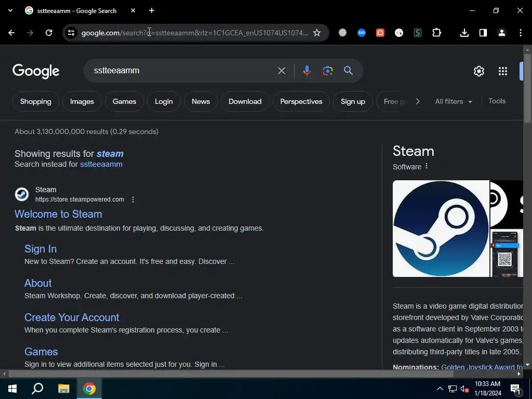Open the tab search dropdown arrow

click(x=10, y=10)
